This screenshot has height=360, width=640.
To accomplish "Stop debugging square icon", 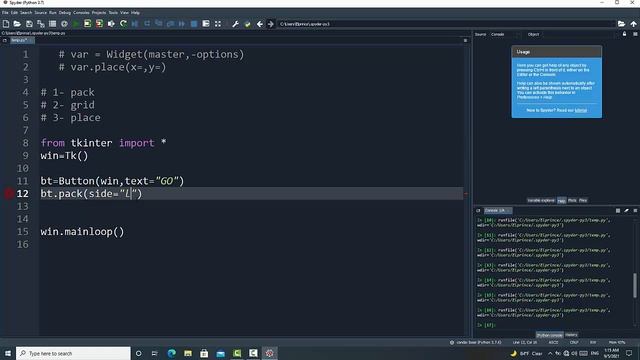I will pos(194,24).
